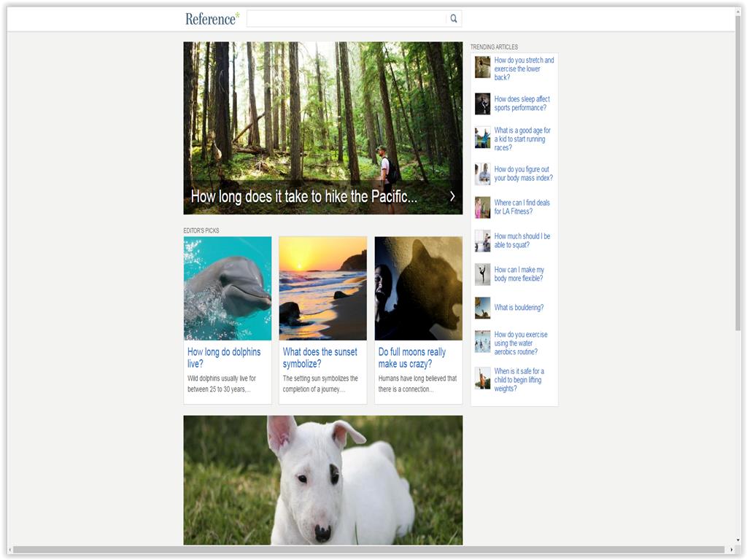The image size is (747, 560).
Task: Click the water aerobics thumbnail
Action: click(483, 342)
